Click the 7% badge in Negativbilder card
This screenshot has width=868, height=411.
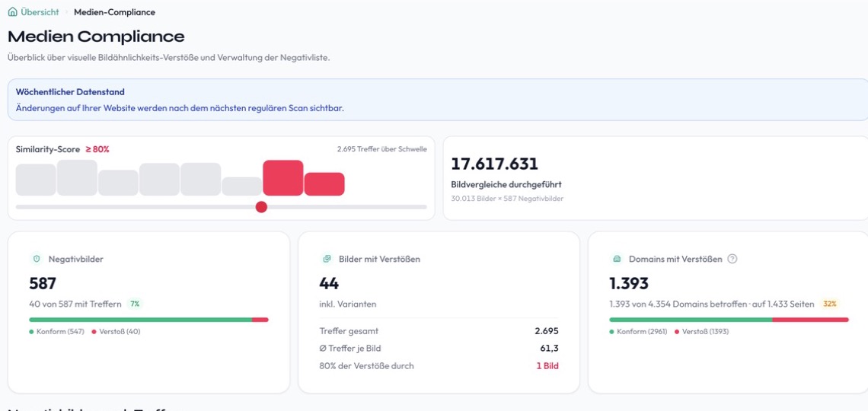pos(135,304)
